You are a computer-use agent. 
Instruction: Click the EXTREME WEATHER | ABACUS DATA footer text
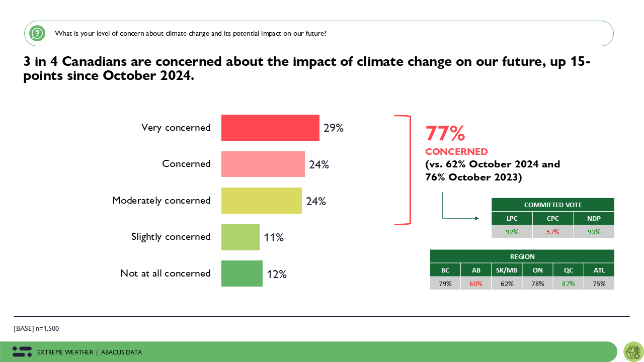[x=90, y=352]
